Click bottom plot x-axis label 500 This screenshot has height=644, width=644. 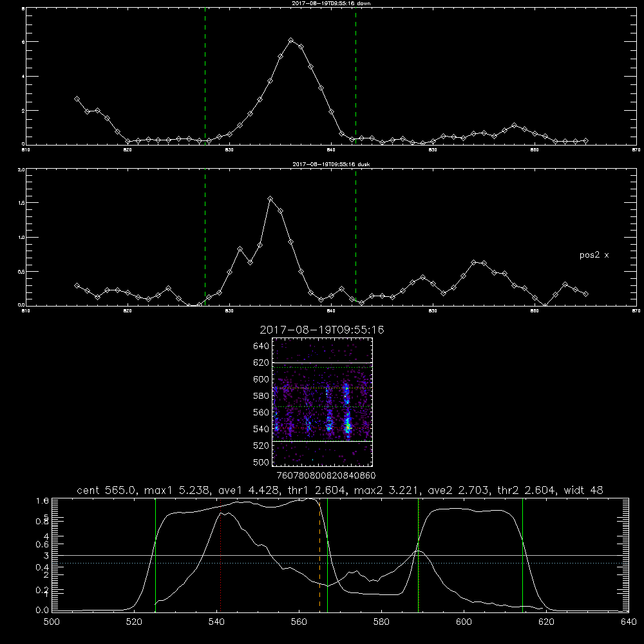coord(52,622)
